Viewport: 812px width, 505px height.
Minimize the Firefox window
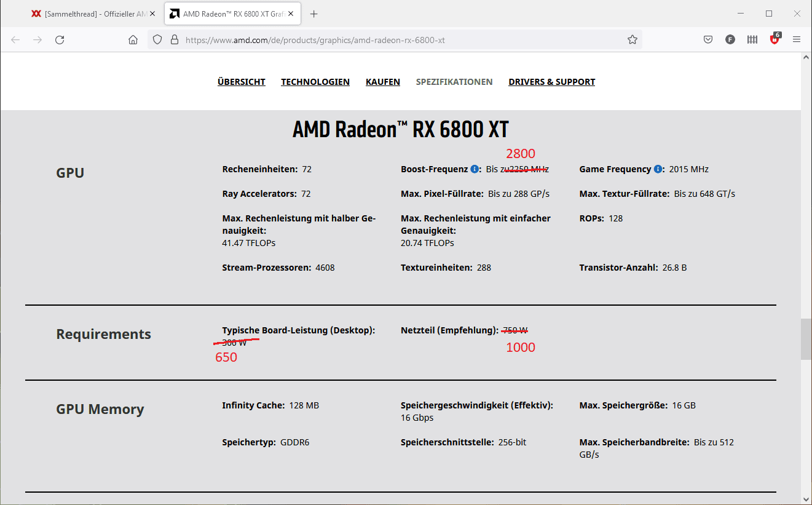(741, 14)
